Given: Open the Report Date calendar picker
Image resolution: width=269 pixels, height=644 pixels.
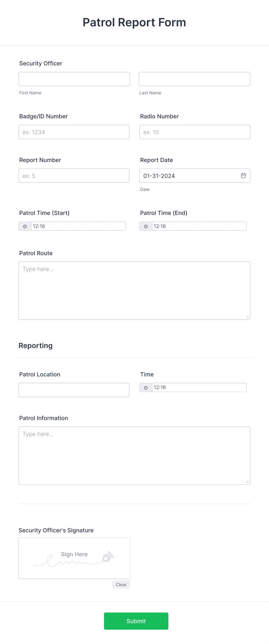Looking at the screenshot, I should (243, 175).
